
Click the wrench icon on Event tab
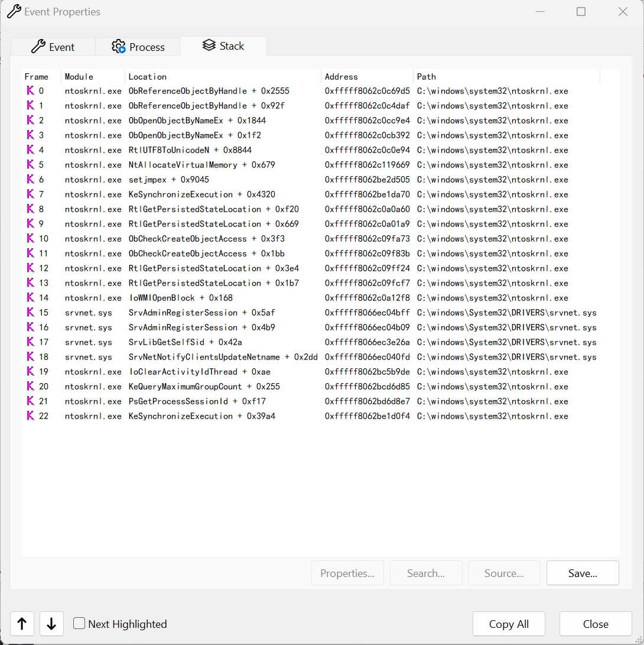[x=38, y=47]
